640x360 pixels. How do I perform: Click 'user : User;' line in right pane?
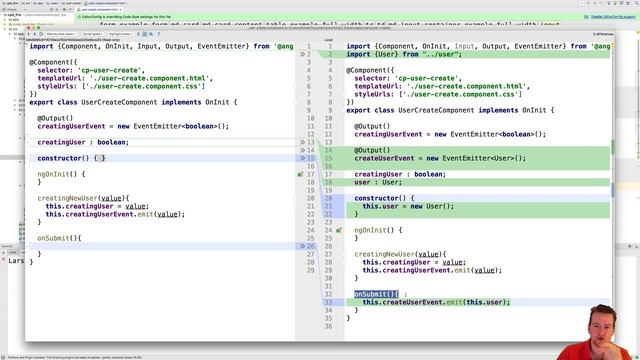point(378,182)
